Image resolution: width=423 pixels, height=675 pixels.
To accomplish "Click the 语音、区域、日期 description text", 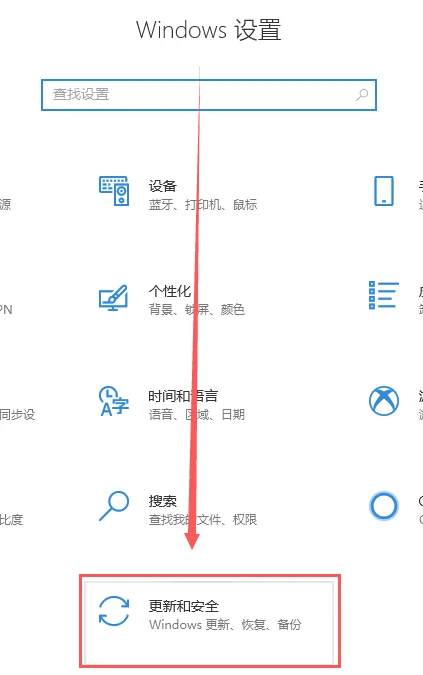I will (197, 415).
